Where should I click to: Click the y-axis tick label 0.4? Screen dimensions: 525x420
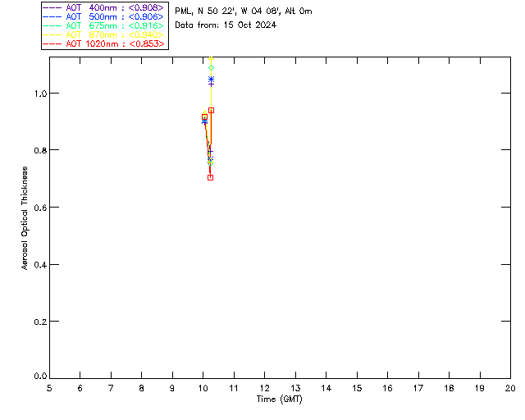pos(40,265)
